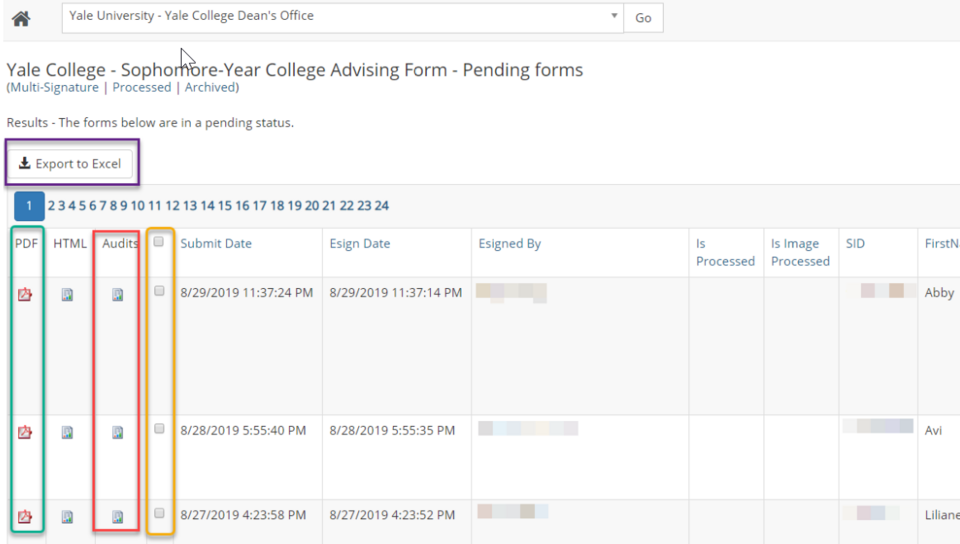960x544 pixels.
Task: Toggle the select-all checkbox in the table header
Action: coord(159,241)
